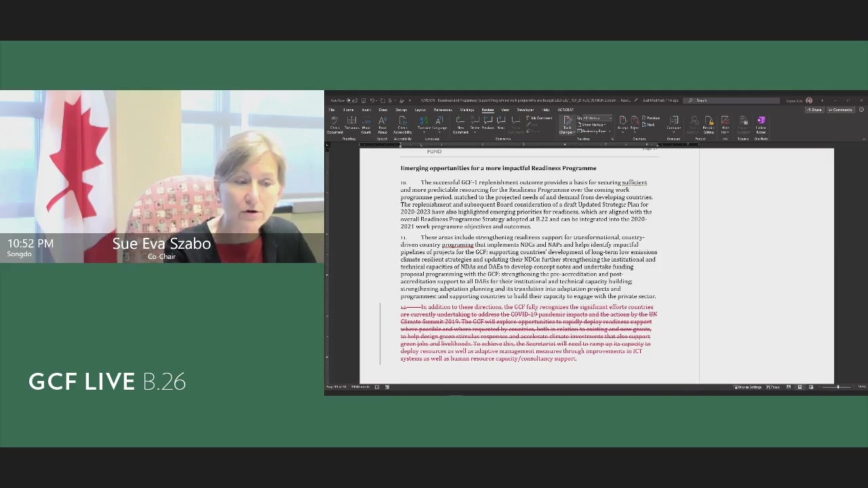Insert a New Comment
The image size is (868, 488).
460,125
